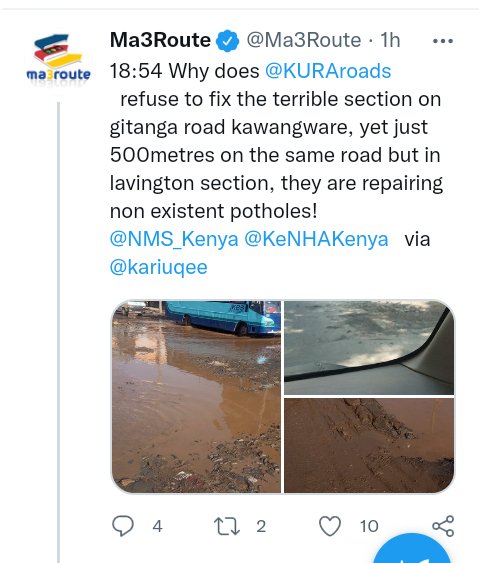Screen dimensions: 480x563
Task: Click the reply count number 4
Action: pos(157,526)
